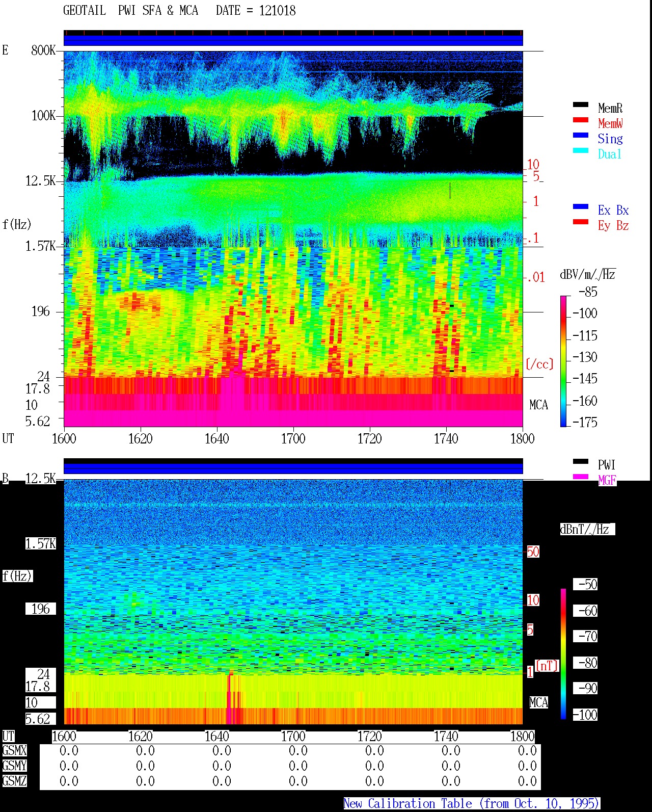
Task: Click the 1700 time tick under the E spectrogram
Action: [293, 438]
